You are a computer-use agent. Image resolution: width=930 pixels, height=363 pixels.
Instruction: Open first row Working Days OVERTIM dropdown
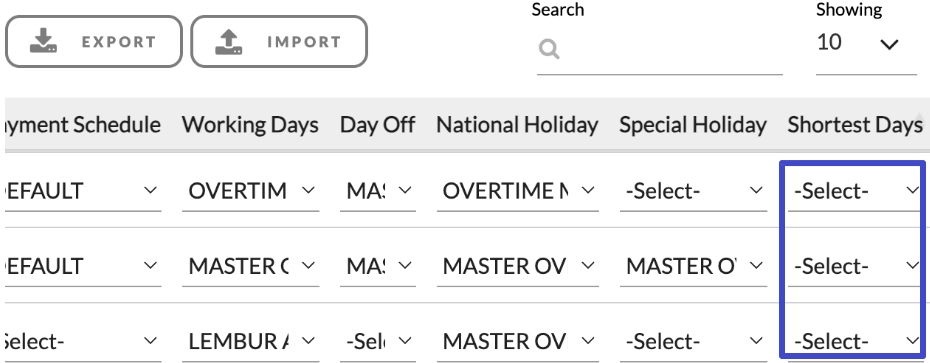tap(250, 191)
